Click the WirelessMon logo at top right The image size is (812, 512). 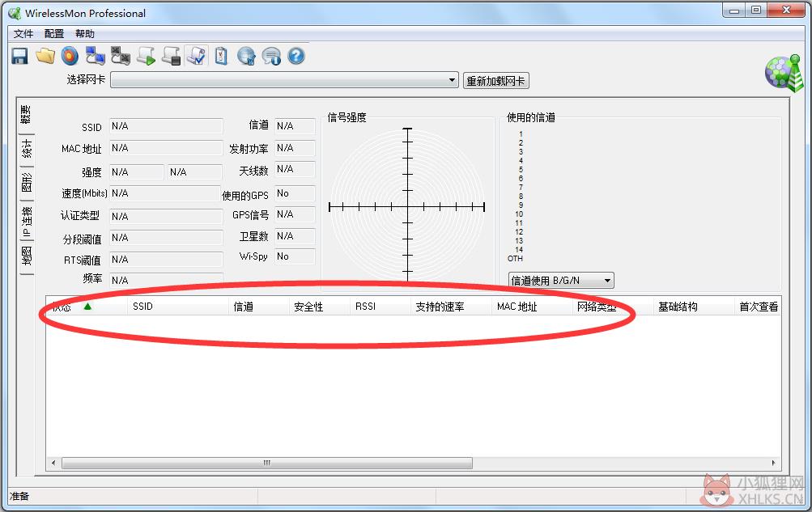coord(784,74)
